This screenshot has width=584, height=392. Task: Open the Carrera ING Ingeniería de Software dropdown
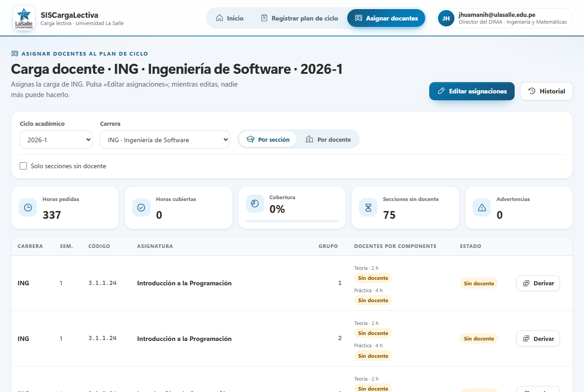165,139
